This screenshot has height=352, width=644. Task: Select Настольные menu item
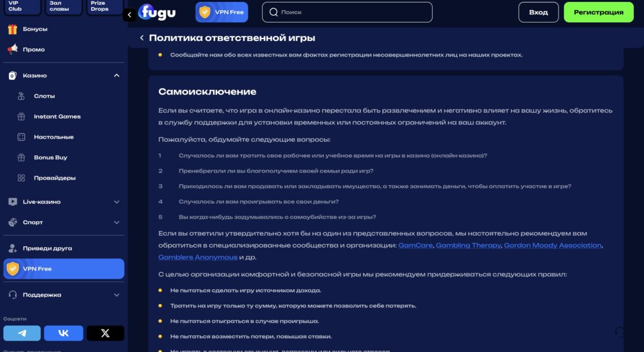[54, 137]
